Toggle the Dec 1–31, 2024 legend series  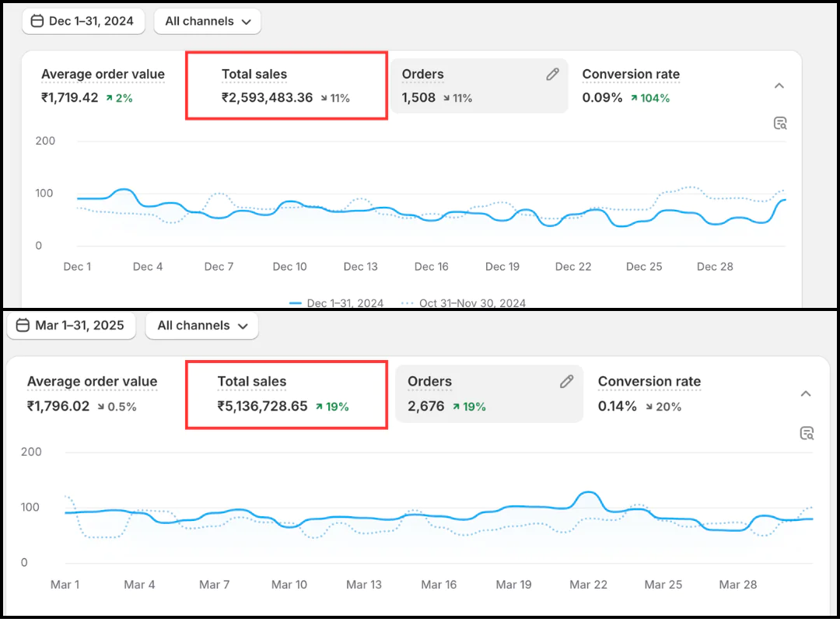click(336, 303)
